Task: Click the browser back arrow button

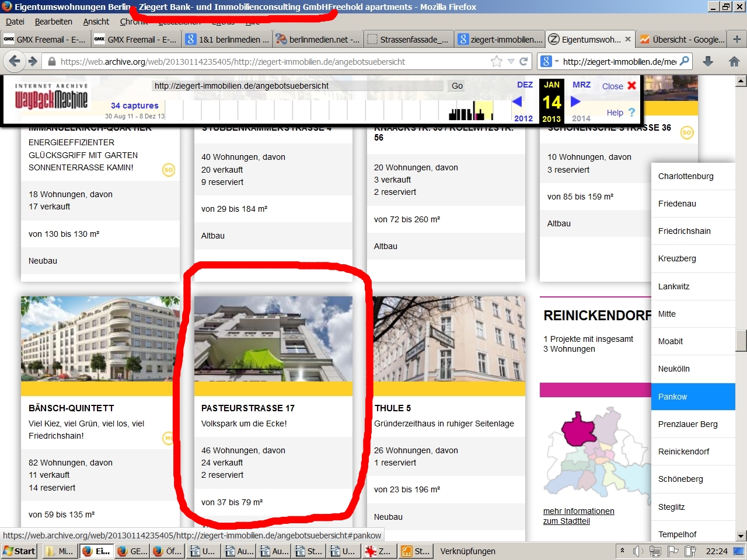Action: 15,61
